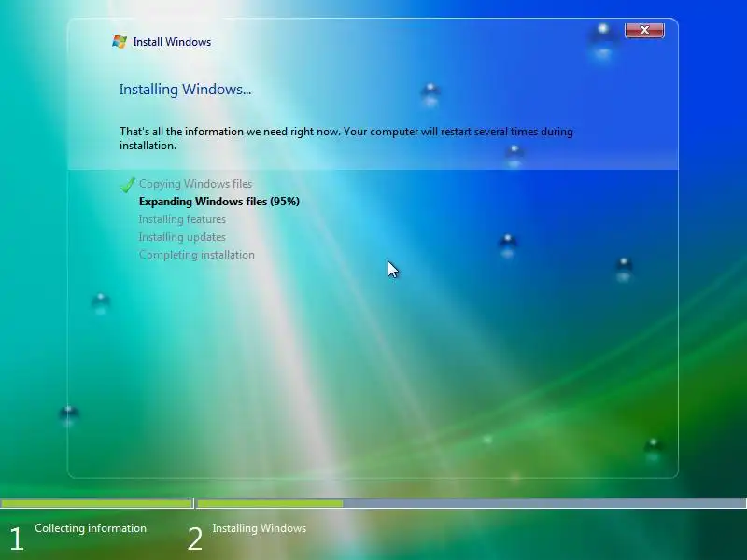The height and width of the screenshot is (560, 747).
Task: Click 'Installing updates' step
Action: 182,237
